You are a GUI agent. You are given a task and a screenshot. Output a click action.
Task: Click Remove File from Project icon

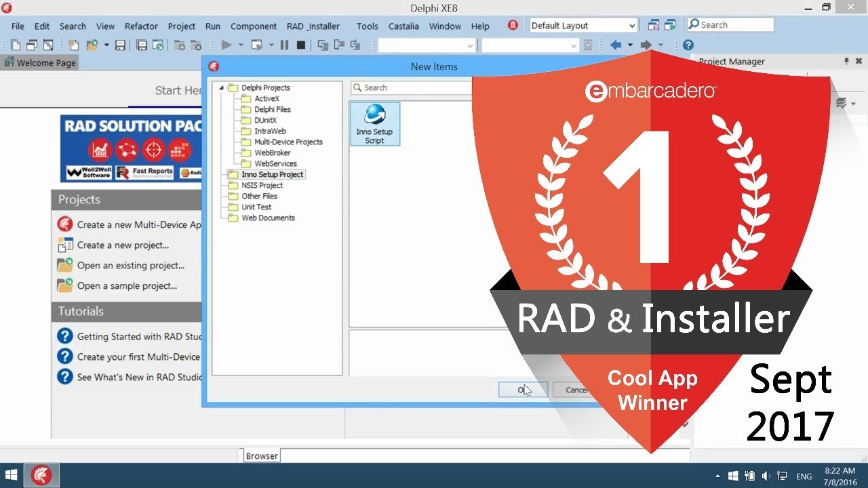point(196,45)
